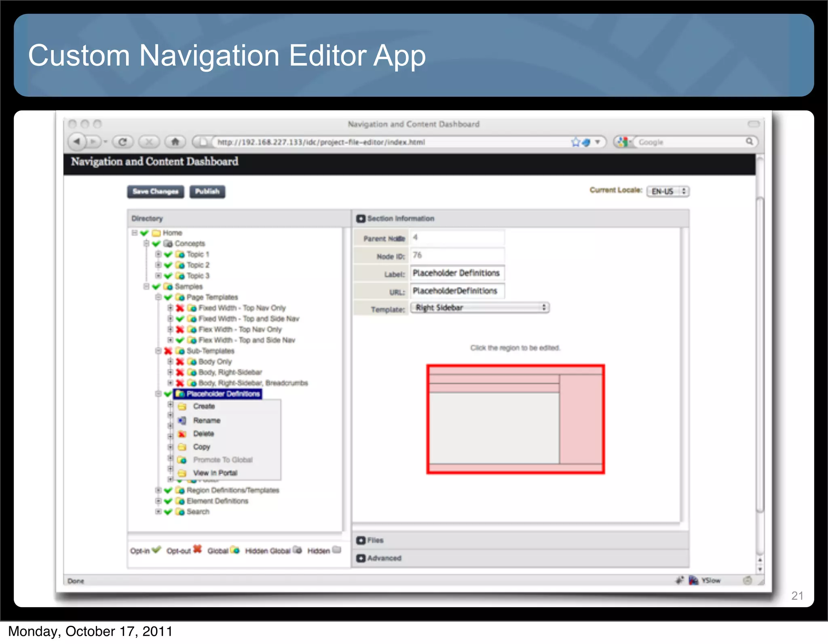Click the URL field PlaceholderDefinitions

[458, 291]
